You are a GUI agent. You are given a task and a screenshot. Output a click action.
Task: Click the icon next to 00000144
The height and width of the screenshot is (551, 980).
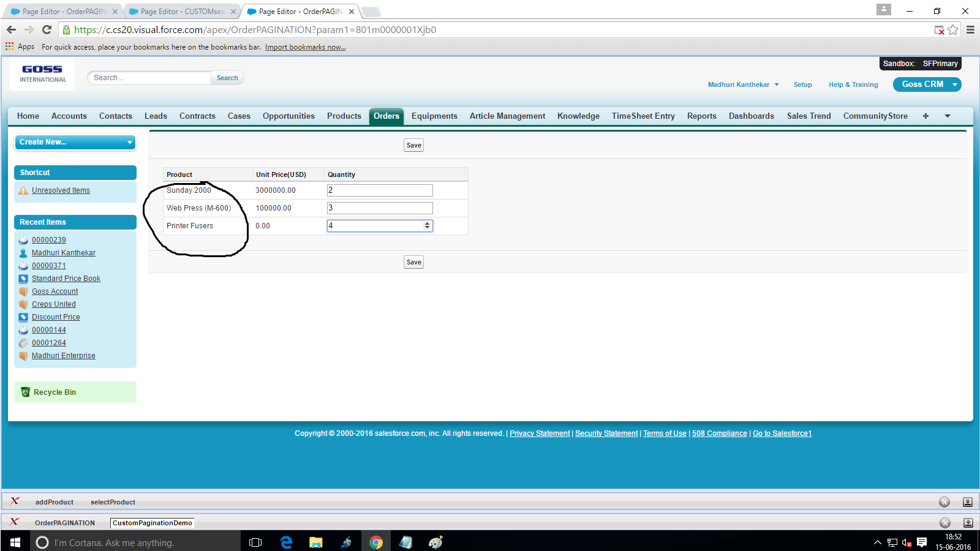point(23,330)
